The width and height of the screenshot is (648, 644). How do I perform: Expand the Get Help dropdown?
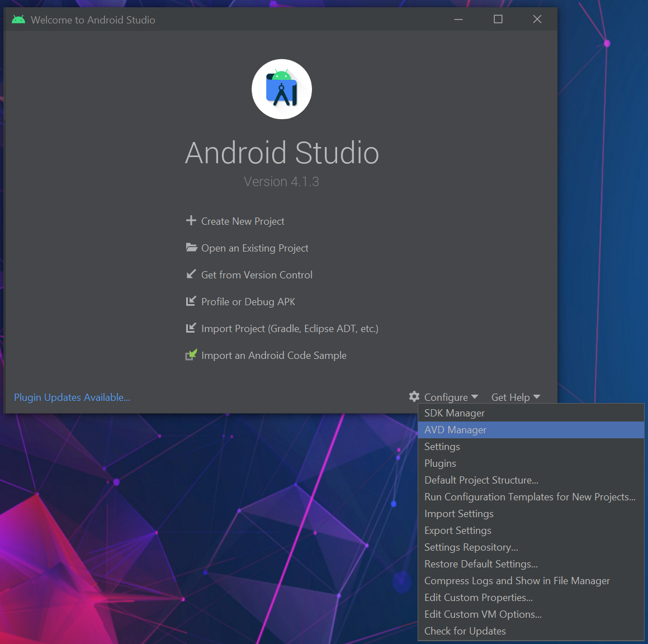[x=515, y=397]
